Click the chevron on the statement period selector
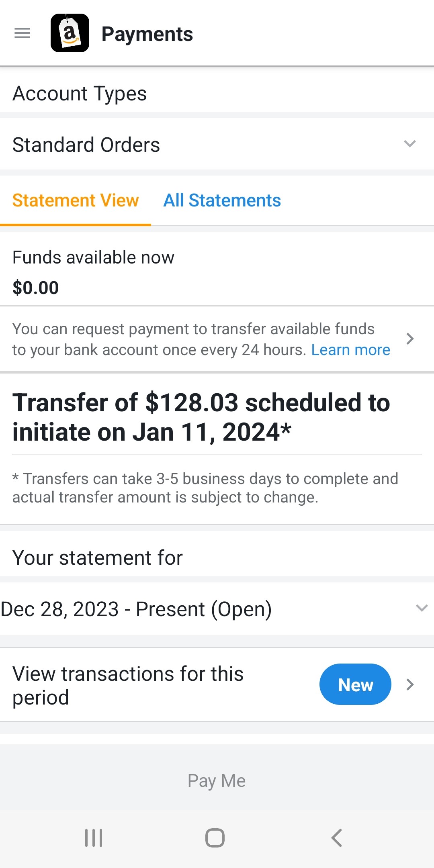 click(x=422, y=608)
